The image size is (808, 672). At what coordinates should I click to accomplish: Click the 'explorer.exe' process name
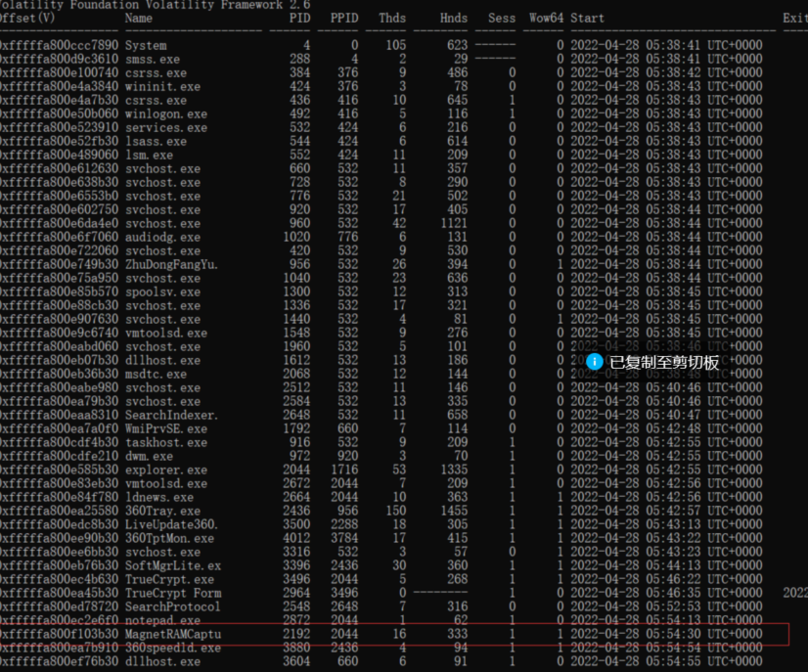[x=166, y=470]
